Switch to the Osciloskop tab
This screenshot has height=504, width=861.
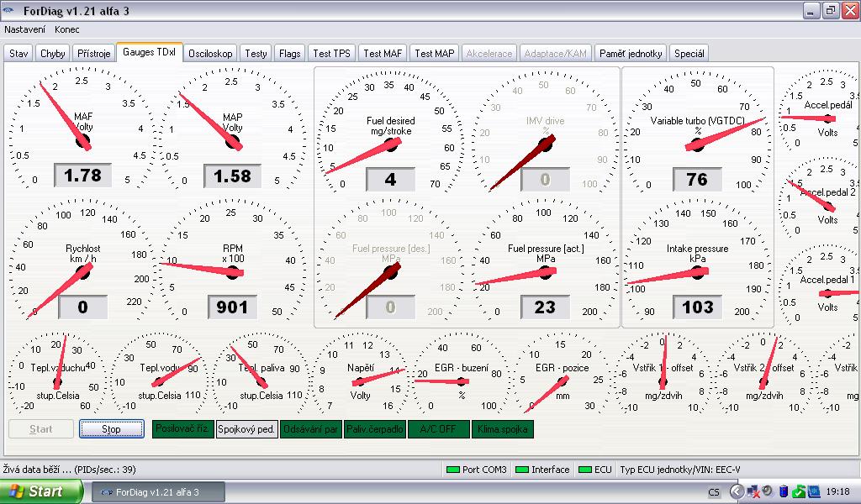point(210,53)
